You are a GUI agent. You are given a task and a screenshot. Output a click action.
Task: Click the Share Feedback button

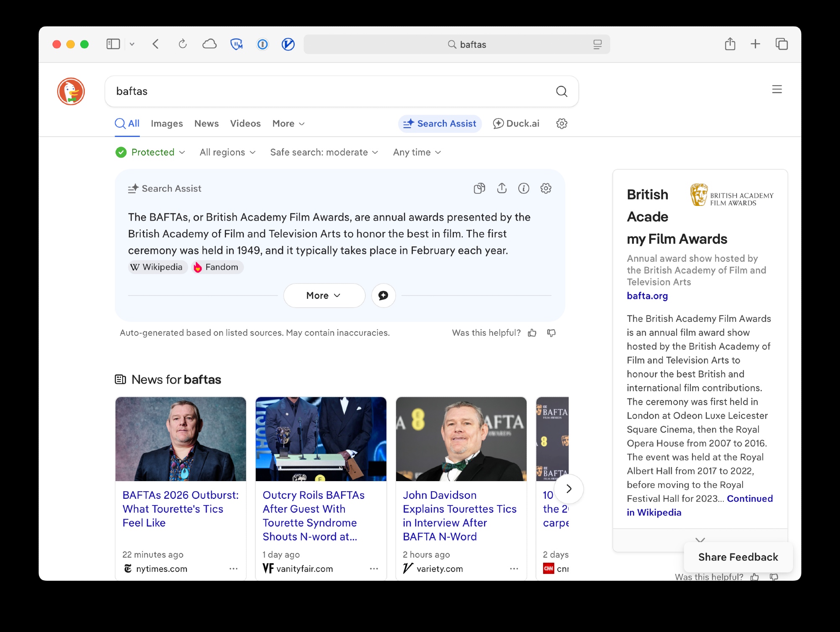click(738, 557)
